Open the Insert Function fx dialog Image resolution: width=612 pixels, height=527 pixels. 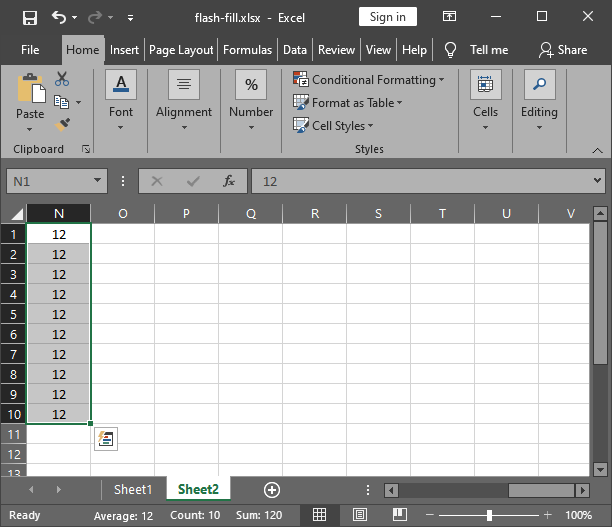[229, 181]
